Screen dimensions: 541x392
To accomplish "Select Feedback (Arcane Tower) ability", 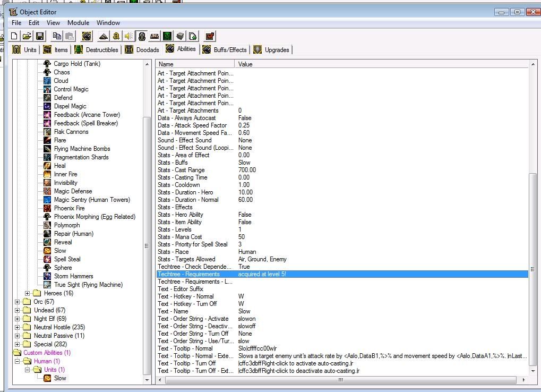I will point(87,115).
